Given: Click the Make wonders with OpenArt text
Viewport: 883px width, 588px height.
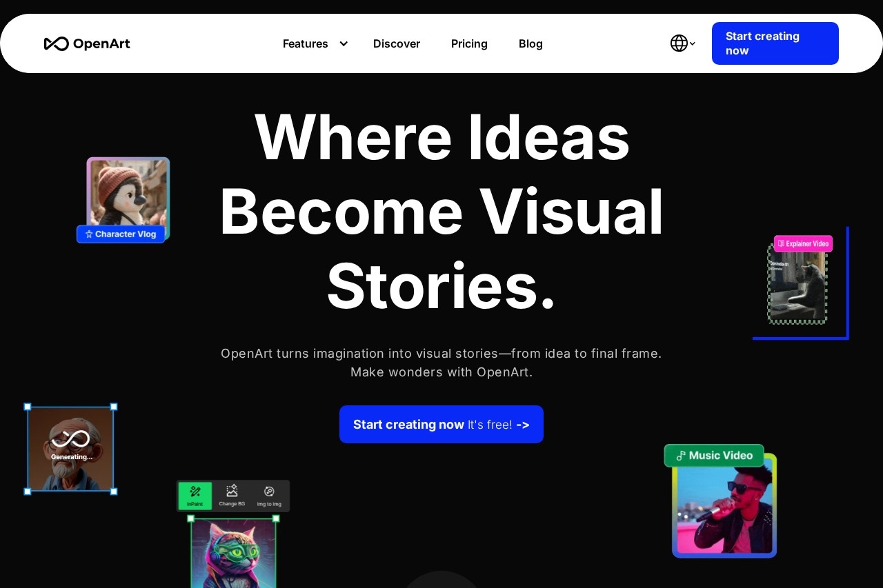Looking at the screenshot, I should pyautogui.click(x=441, y=372).
